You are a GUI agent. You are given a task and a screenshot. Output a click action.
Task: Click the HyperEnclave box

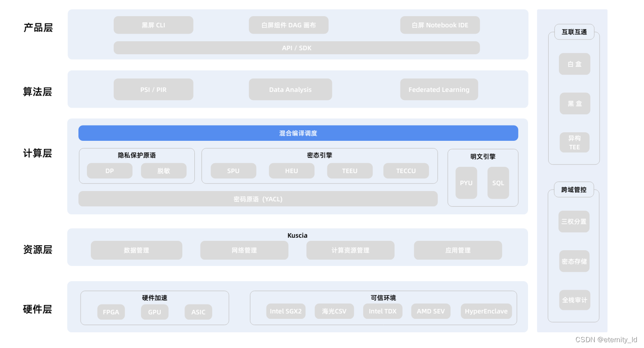pos(486,311)
